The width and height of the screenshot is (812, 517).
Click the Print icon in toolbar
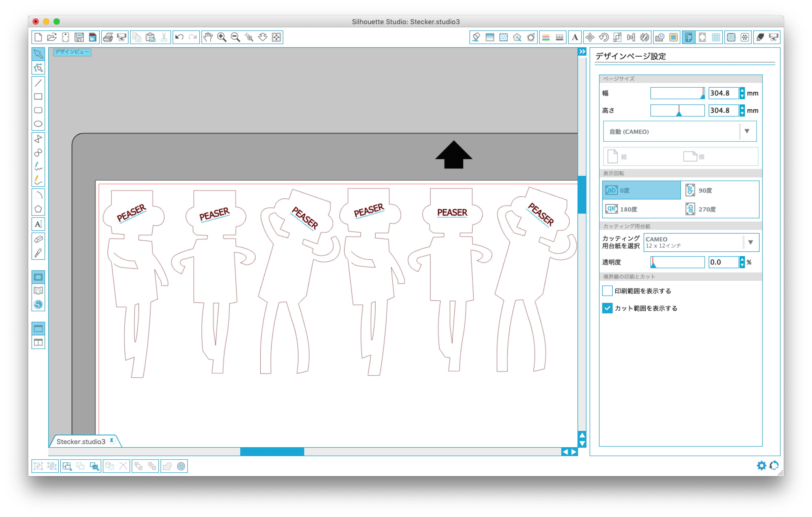(108, 37)
